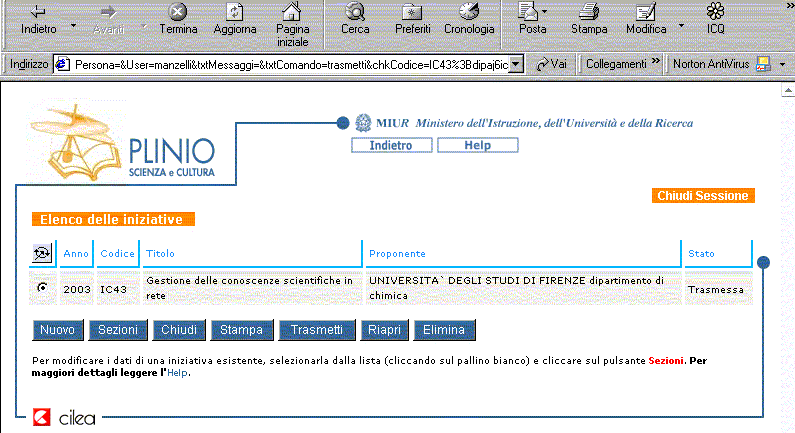Viewport: 795px width, 433px height.
Task: Submit with the Trasmetti button
Action: coord(317,330)
